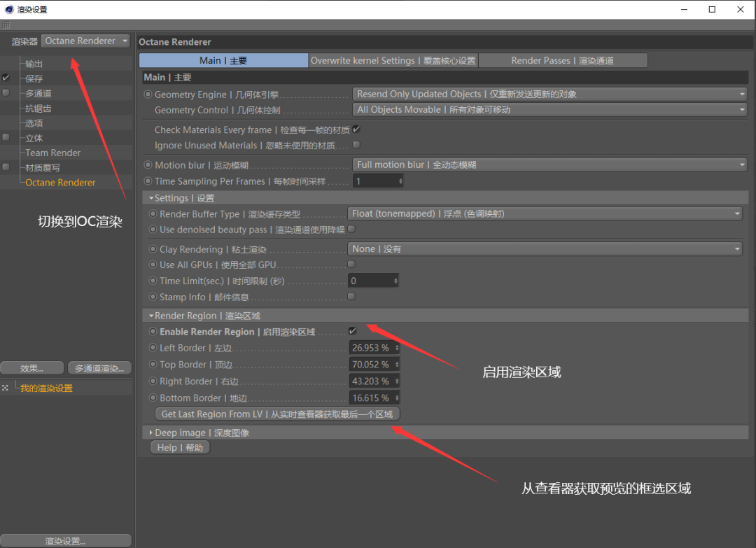Click keyframe circle next to Motion blur
Screen dimensions: 756x548
coord(148,165)
